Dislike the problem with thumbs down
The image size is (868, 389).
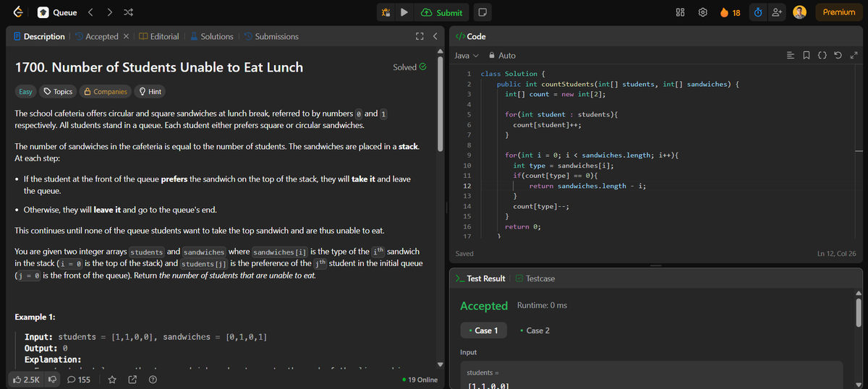tap(53, 379)
